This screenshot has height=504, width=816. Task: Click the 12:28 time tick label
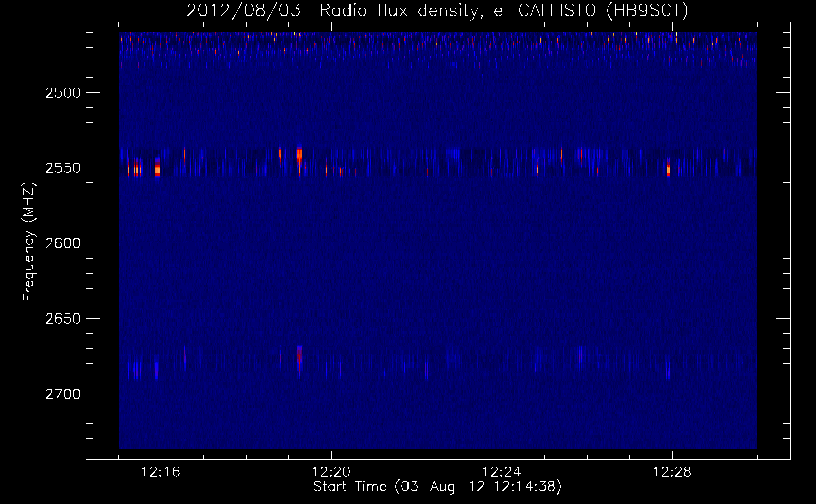pos(672,472)
